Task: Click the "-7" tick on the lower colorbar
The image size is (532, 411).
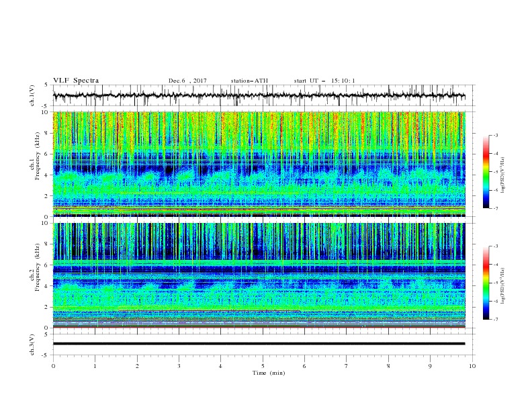Action: coord(495,320)
